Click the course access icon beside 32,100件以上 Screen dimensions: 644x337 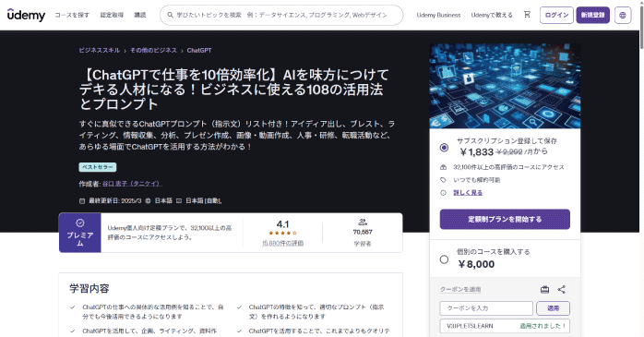pyautogui.click(x=443, y=167)
